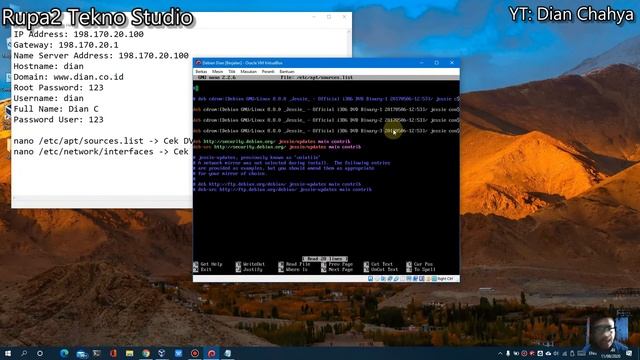Image resolution: width=640 pixels, height=360 pixels.
Task: Click the 'Justify' shortcut in nano
Action: 249,269
